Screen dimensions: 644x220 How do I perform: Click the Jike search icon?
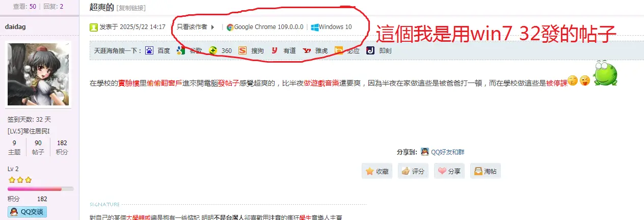[x=370, y=50]
